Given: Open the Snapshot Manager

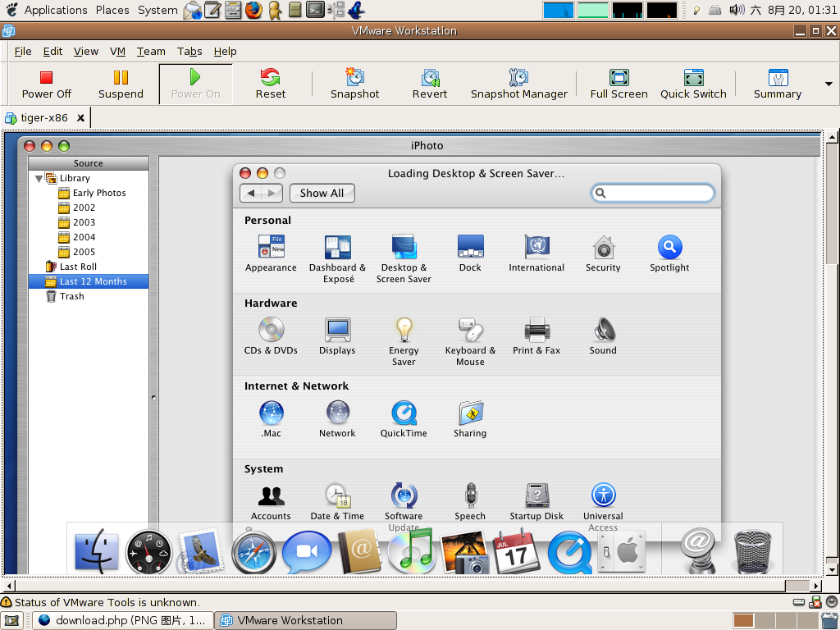Looking at the screenshot, I should point(518,84).
